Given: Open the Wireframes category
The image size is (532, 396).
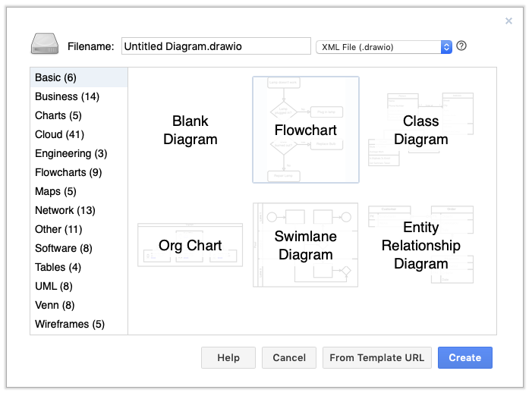Looking at the screenshot, I should pyautogui.click(x=70, y=324).
